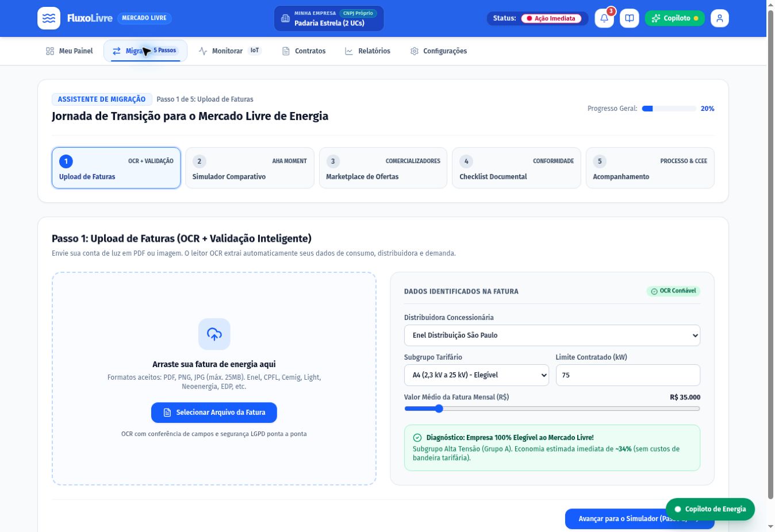Click the cloud upload icon

pos(214,334)
